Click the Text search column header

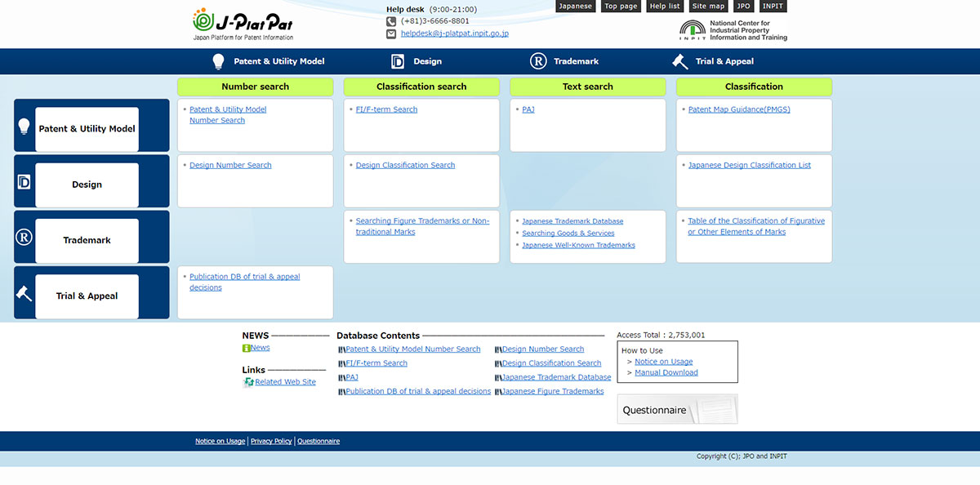[588, 87]
